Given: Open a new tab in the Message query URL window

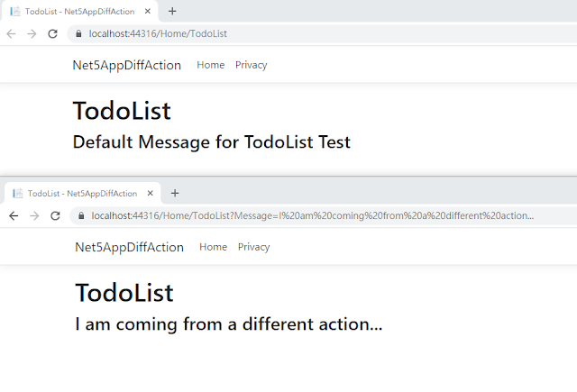Looking at the screenshot, I should (175, 193).
